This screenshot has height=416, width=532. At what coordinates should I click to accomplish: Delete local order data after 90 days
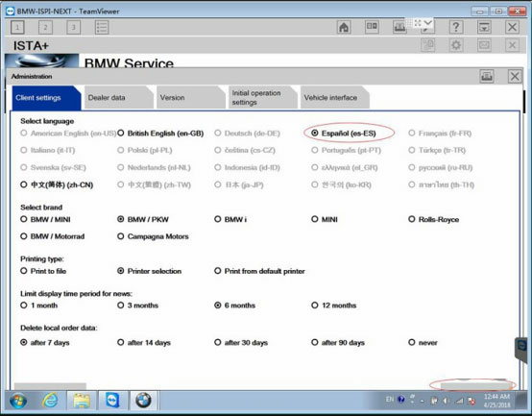tap(338, 343)
